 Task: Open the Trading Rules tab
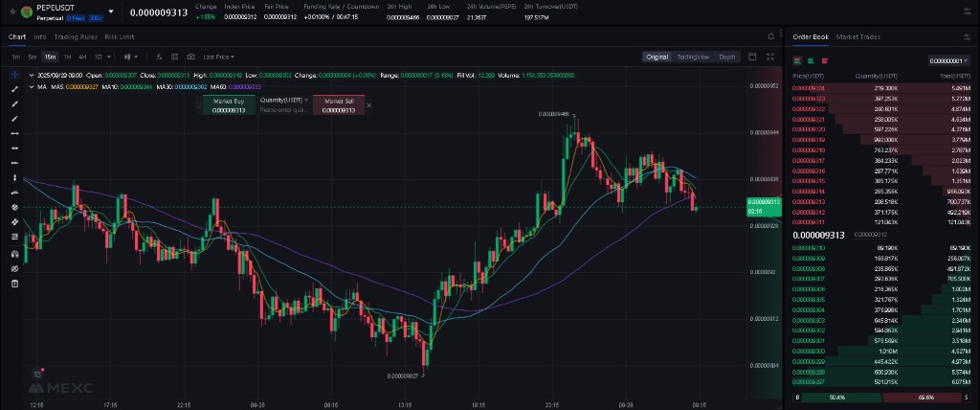tap(76, 36)
